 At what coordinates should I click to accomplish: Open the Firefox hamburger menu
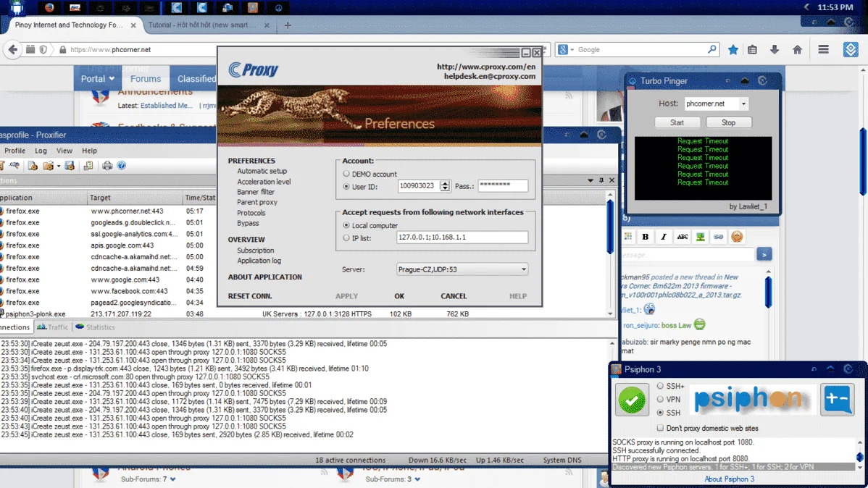pos(823,50)
